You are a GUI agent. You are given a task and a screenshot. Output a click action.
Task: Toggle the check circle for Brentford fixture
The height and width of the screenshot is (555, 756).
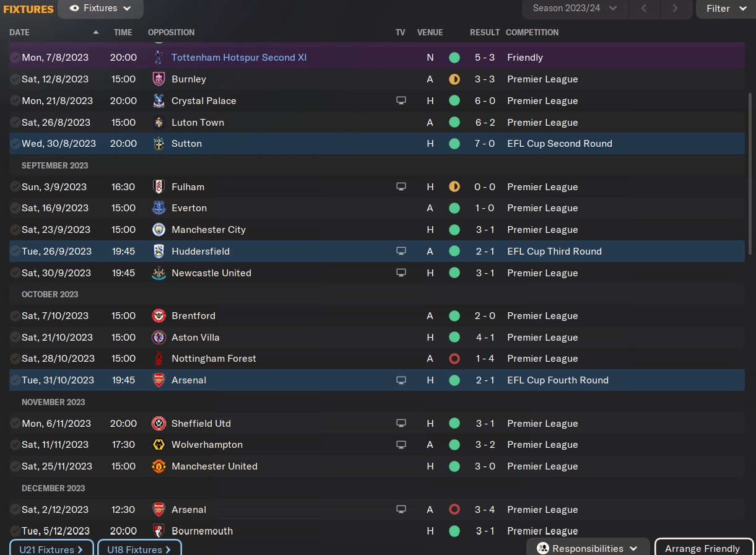point(15,316)
